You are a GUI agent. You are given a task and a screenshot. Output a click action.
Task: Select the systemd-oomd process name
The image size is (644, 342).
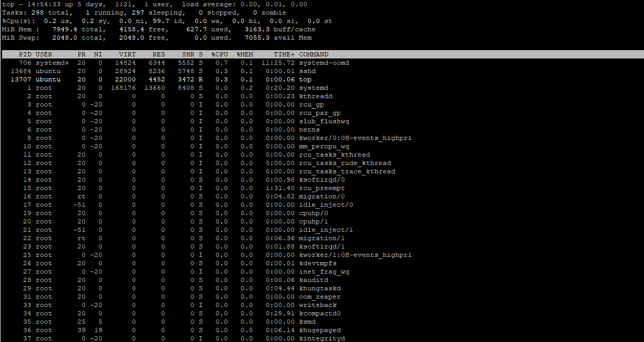point(324,63)
